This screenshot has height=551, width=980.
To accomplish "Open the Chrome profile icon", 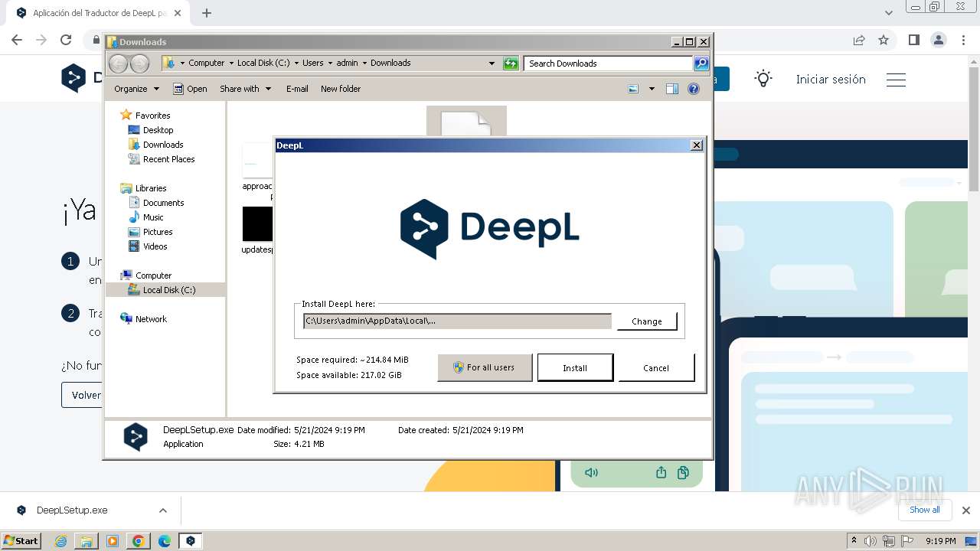I will [x=938, y=40].
